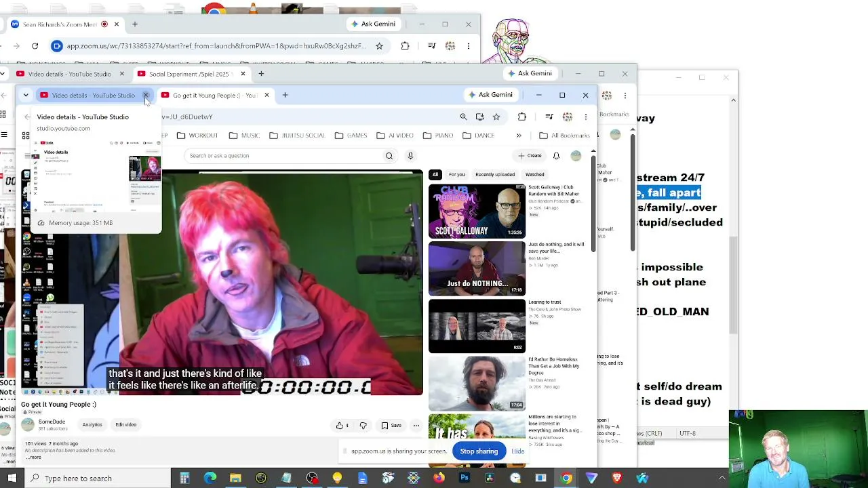Expand the video description with more

click(x=34, y=457)
